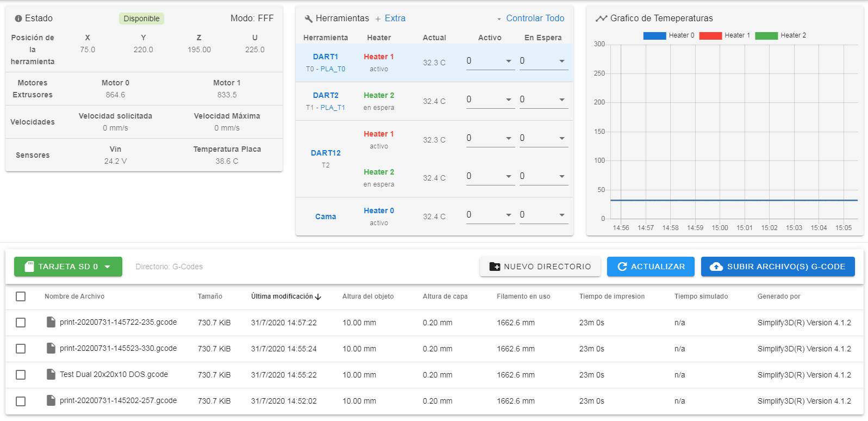Click PLA_T0 filament link under DART1
The width and height of the screenshot is (868, 421).
[x=333, y=69]
